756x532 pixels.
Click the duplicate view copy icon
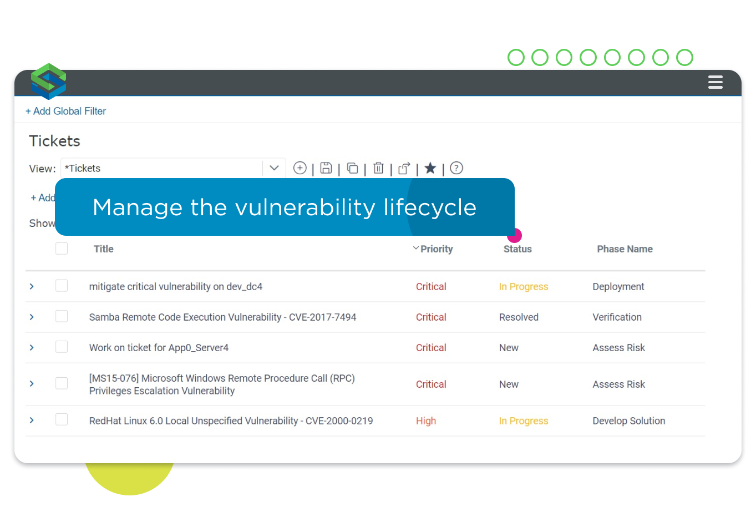(x=352, y=168)
